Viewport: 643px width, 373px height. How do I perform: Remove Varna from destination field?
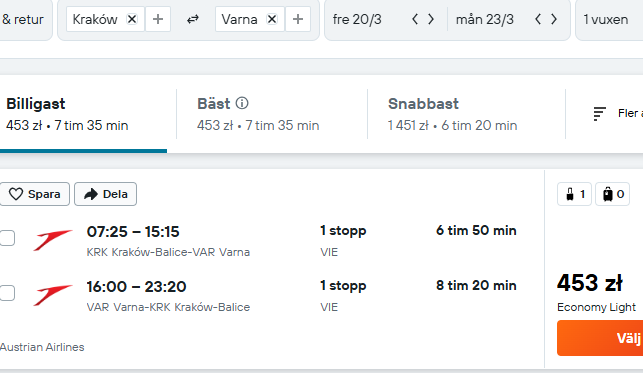[x=272, y=19]
